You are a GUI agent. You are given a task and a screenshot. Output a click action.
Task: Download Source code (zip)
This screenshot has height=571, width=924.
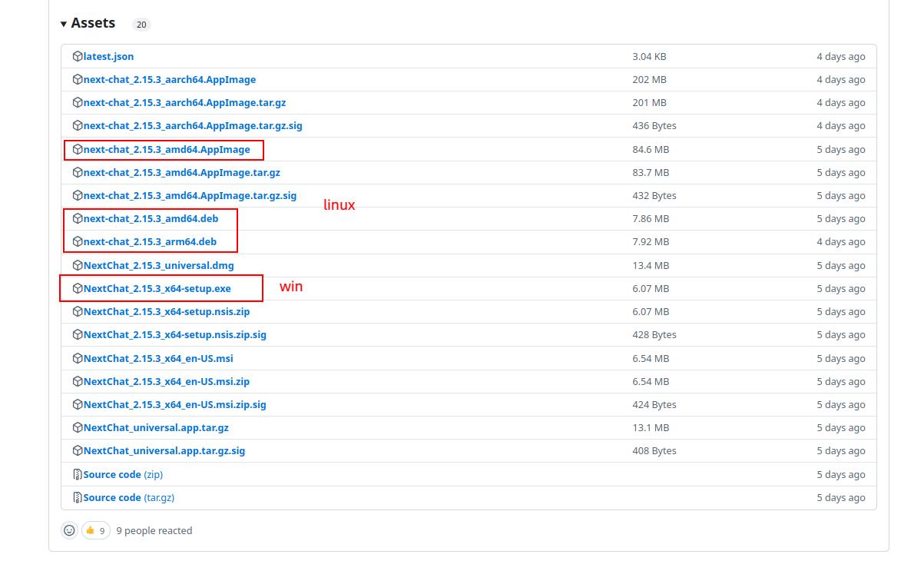123,474
